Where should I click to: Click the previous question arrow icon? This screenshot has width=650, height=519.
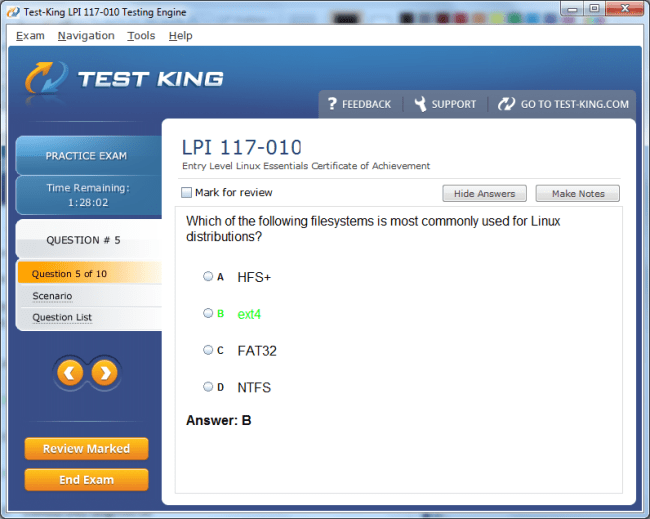(70, 373)
